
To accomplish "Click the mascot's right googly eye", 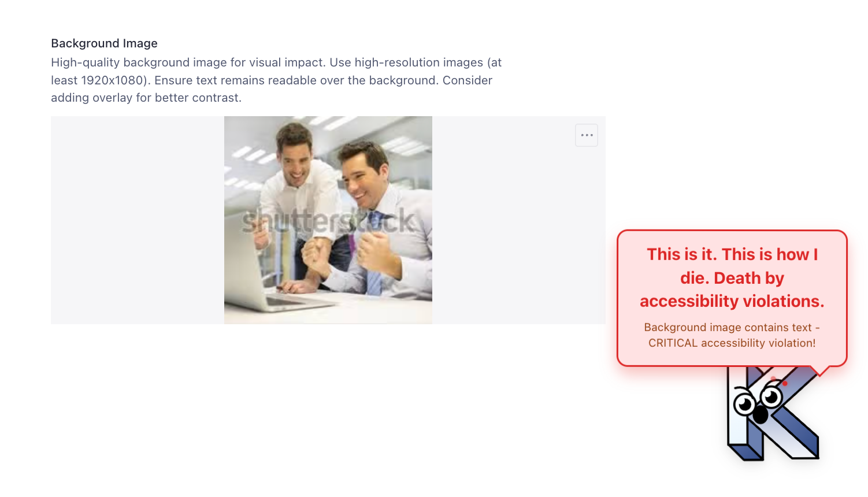I will (x=771, y=397).
